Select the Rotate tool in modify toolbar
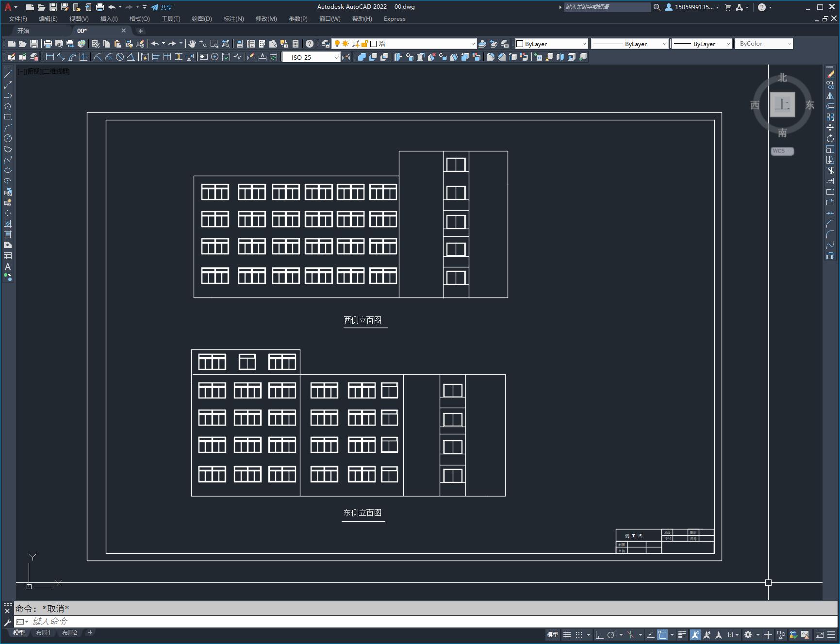 click(830, 138)
